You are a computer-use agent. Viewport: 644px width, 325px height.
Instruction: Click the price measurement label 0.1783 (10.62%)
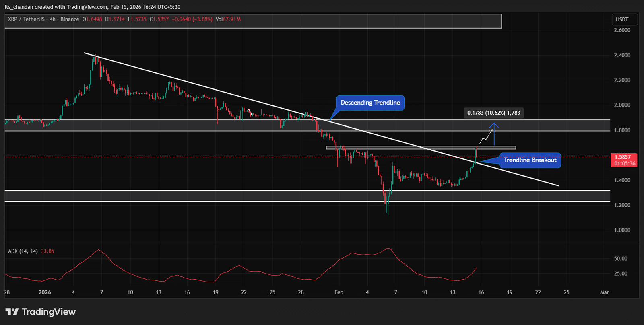tap(493, 113)
